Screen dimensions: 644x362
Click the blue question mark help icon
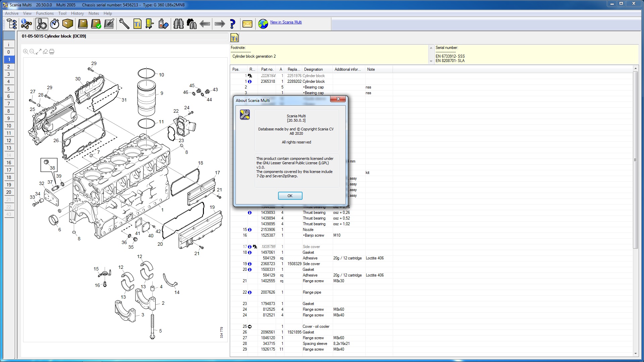(x=232, y=24)
